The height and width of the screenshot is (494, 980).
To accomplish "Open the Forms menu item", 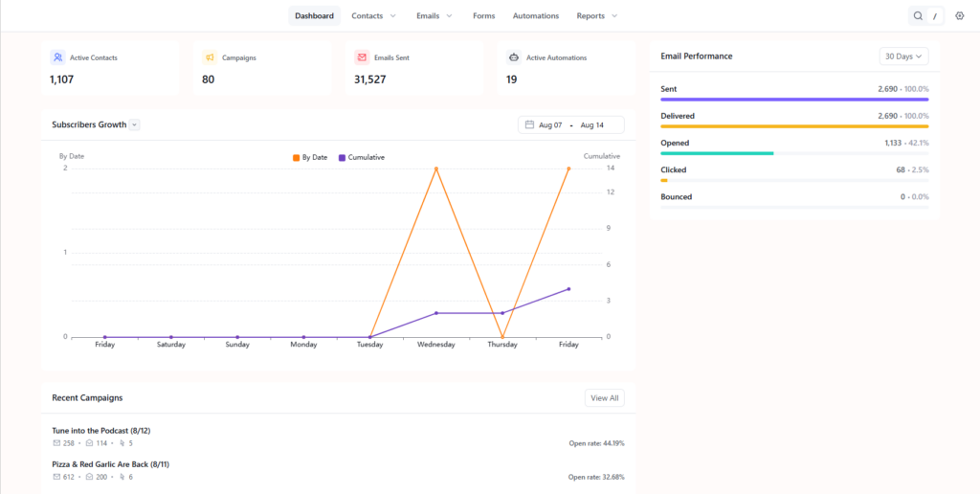I will 483,16.
